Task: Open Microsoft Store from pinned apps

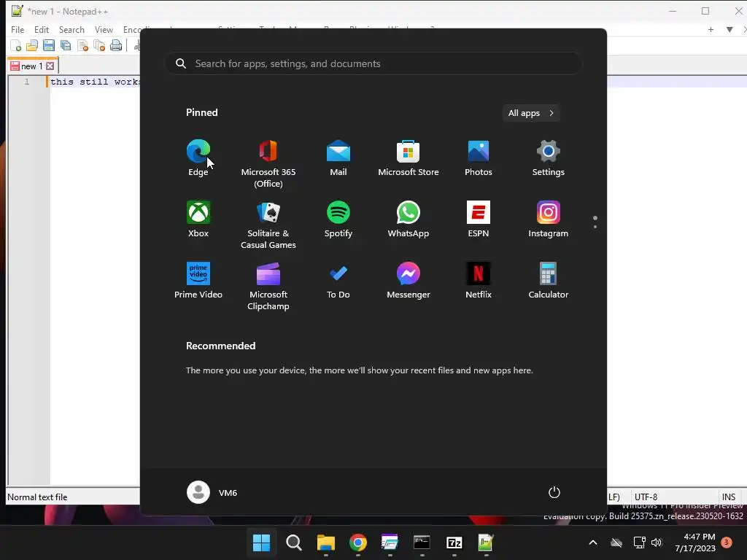Action: 409,158
